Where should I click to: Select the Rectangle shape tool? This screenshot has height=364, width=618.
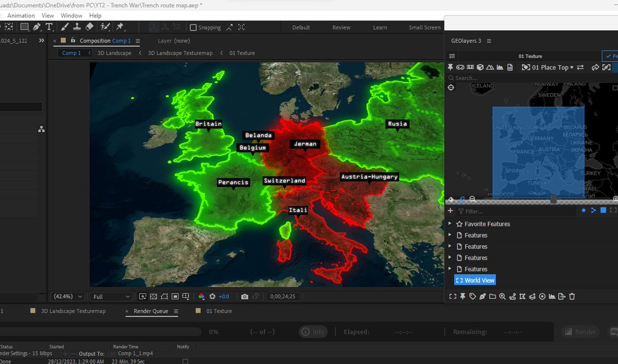coord(24,27)
